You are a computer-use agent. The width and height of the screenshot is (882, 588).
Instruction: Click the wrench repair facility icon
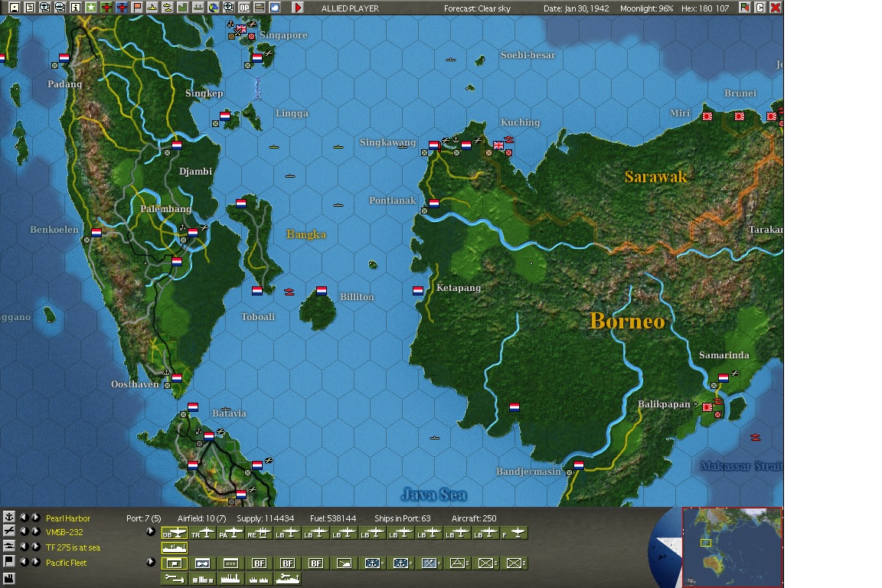pos(175,579)
